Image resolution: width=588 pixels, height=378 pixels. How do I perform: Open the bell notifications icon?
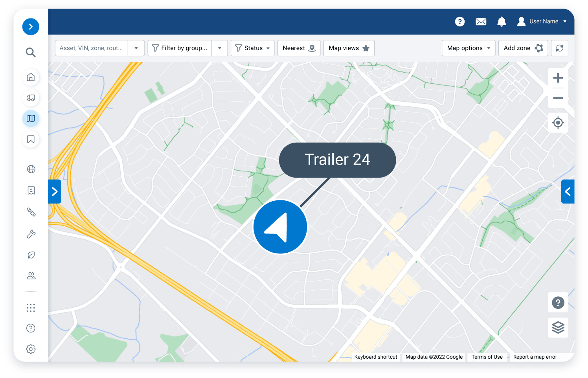click(x=502, y=22)
